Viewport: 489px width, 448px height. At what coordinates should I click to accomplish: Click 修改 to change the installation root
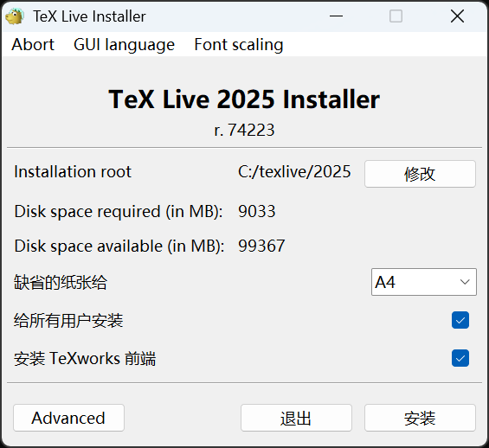point(420,174)
